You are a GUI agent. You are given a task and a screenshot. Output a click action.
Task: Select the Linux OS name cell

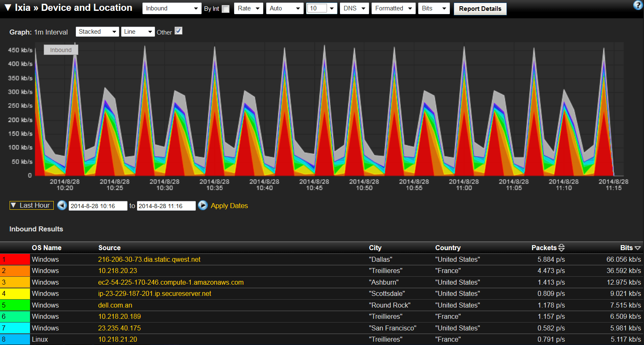[40, 339]
